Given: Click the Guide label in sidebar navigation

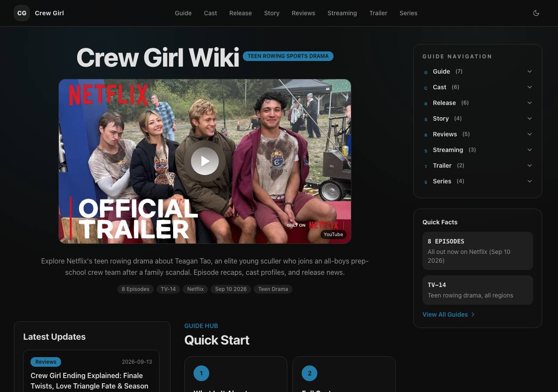Looking at the screenshot, I should [441, 71].
